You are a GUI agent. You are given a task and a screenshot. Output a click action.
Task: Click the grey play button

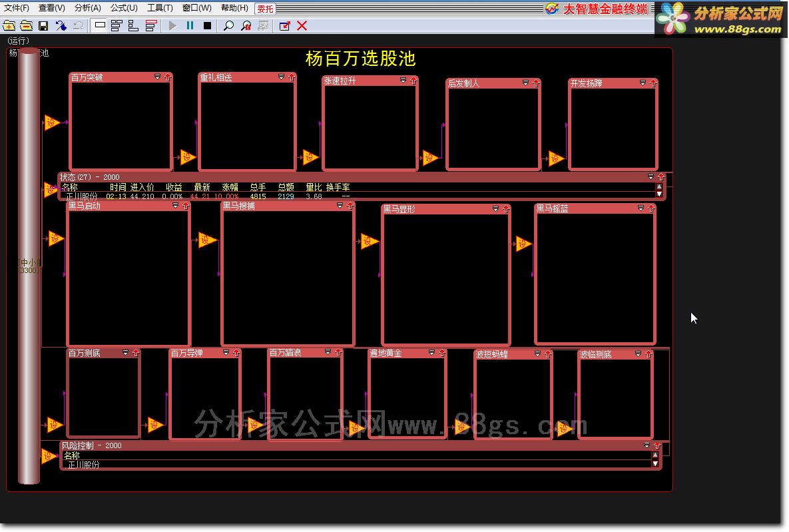click(x=172, y=26)
